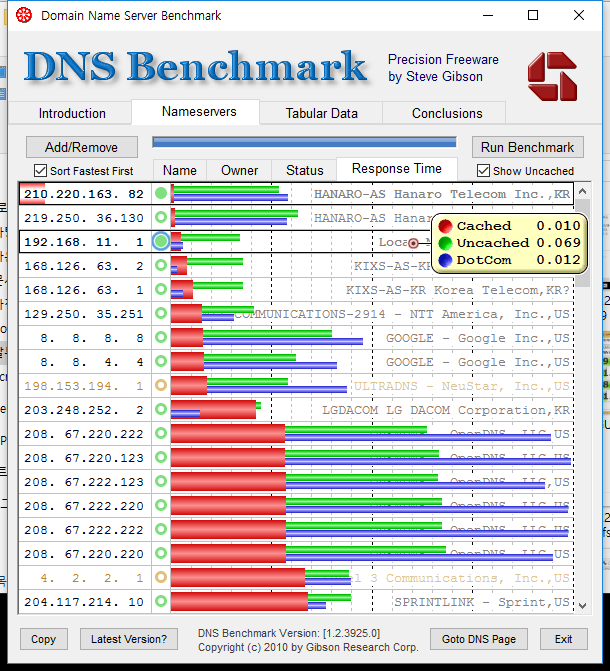Select IP address 198.153.194.1
610x671 pixels.
84,386
